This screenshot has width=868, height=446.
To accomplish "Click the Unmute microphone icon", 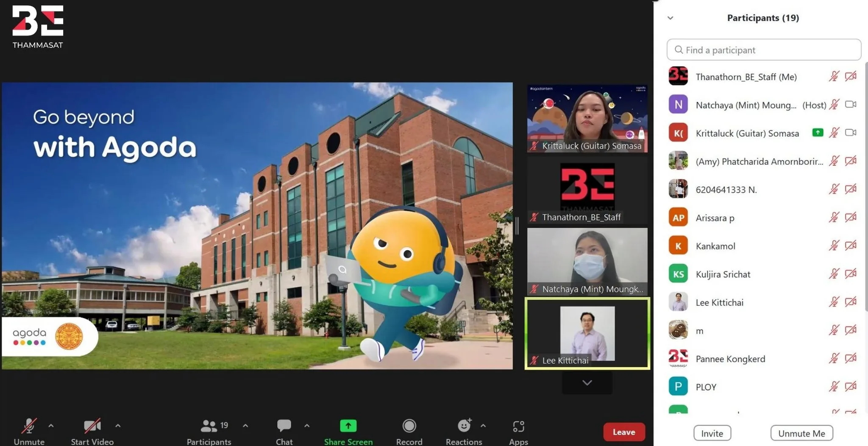I will (x=29, y=426).
